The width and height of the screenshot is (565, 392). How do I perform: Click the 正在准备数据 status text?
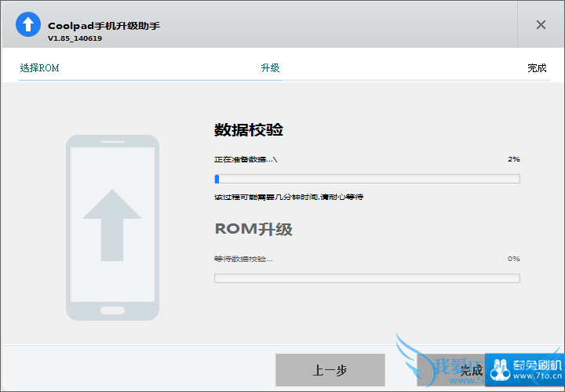click(246, 159)
